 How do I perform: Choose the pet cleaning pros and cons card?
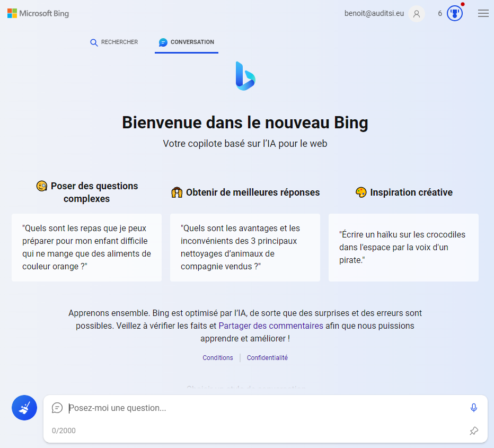(x=245, y=247)
